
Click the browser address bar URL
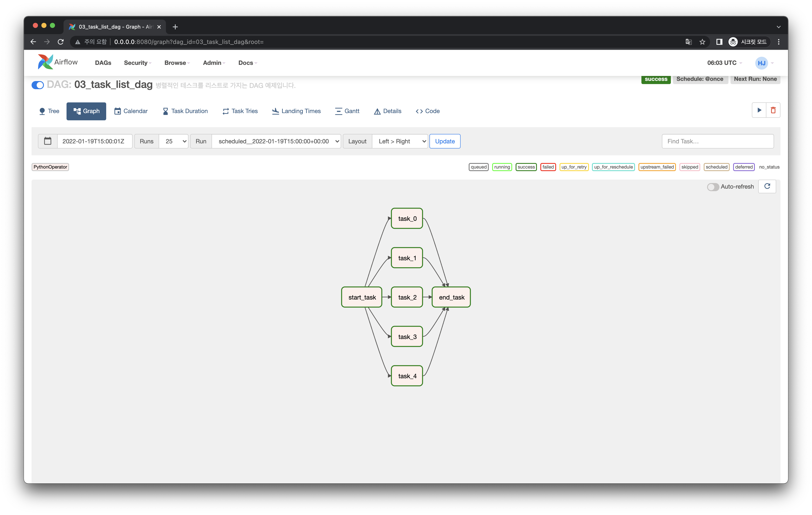tap(189, 42)
